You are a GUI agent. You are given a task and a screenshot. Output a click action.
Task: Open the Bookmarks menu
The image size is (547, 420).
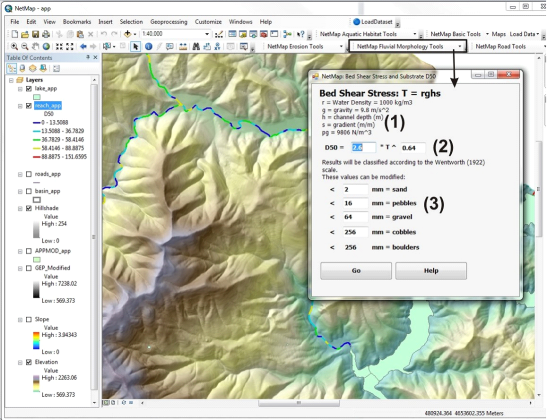[77, 22]
